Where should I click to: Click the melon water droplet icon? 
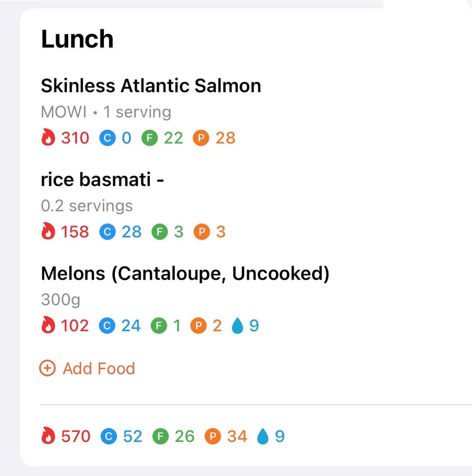(x=237, y=326)
